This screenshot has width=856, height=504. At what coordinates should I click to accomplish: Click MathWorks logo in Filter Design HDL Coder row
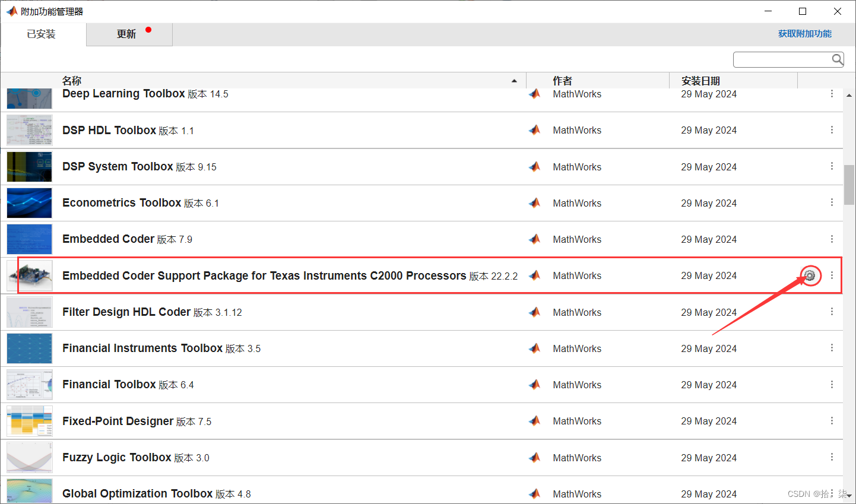[x=535, y=312]
